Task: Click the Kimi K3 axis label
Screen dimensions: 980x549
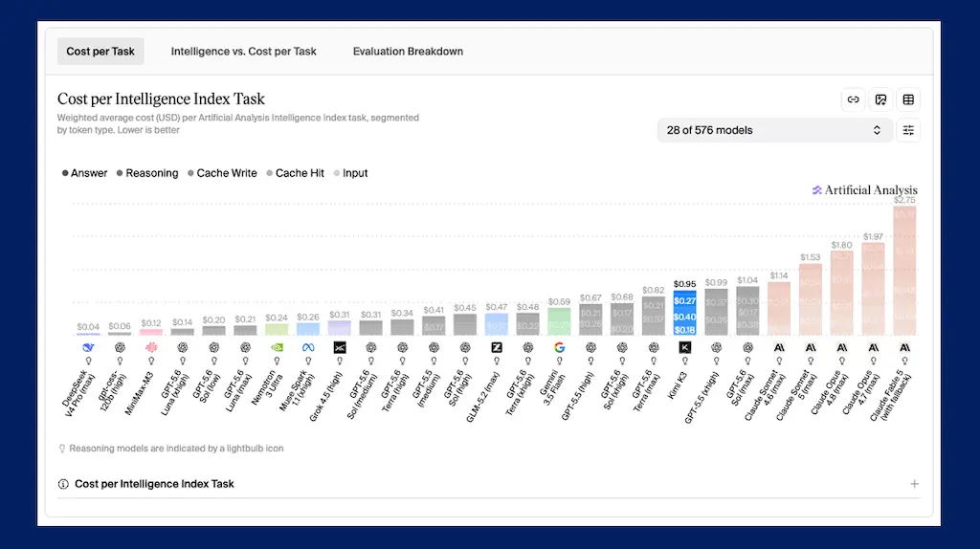Action: [678, 385]
